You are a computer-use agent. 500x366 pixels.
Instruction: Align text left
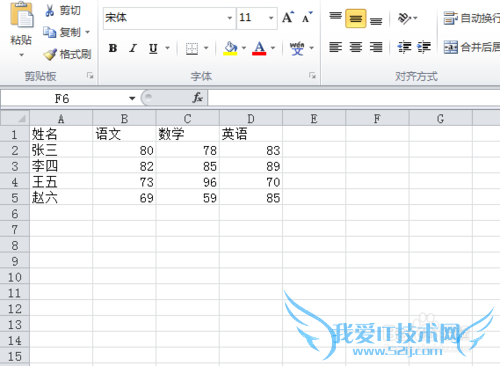point(336,47)
